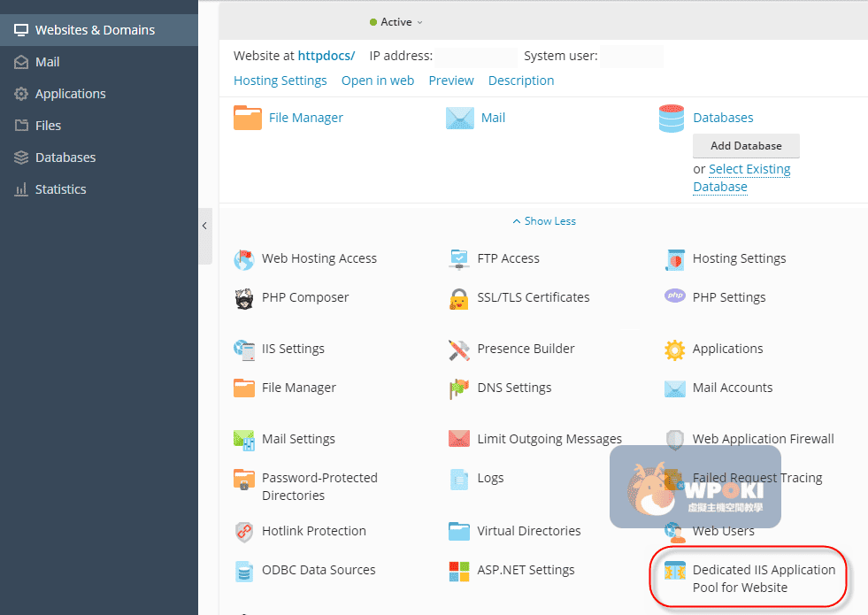This screenshot has width=868, height=615.
Task: Click the SSL/TLS Certificates padlock icon
Action: coord(459,298)
